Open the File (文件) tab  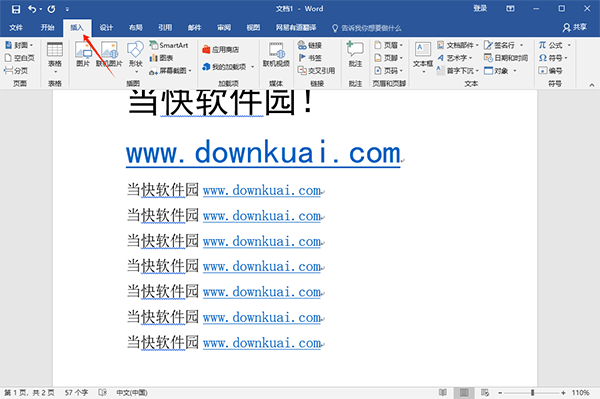[x=16, y=28]
